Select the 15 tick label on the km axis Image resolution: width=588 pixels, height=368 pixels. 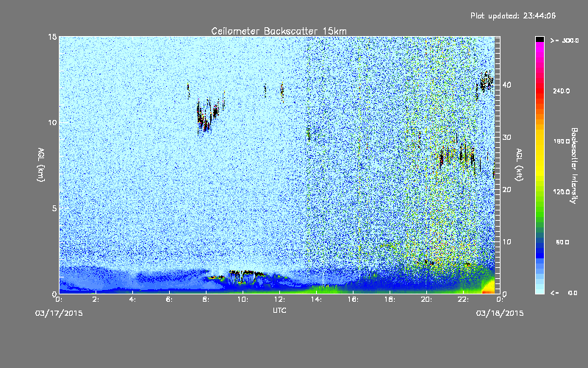click(x=52, y=37)
